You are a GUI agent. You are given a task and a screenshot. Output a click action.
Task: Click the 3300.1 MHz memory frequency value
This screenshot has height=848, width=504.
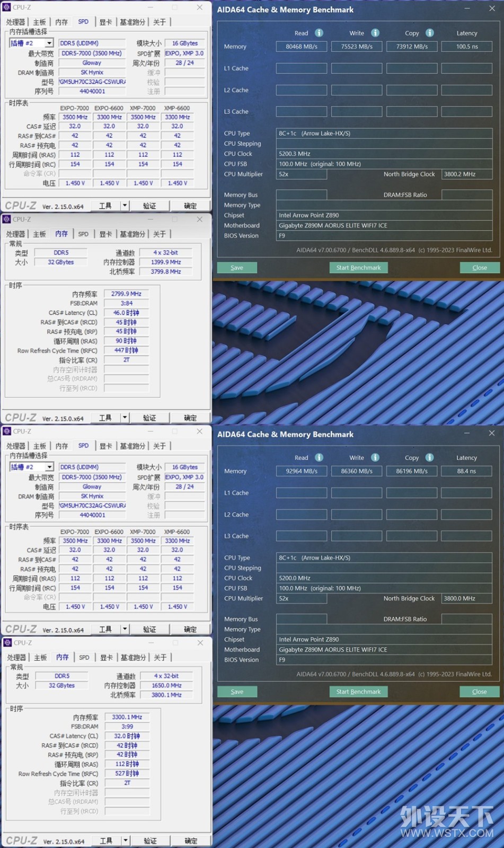[x=127, y=717]
